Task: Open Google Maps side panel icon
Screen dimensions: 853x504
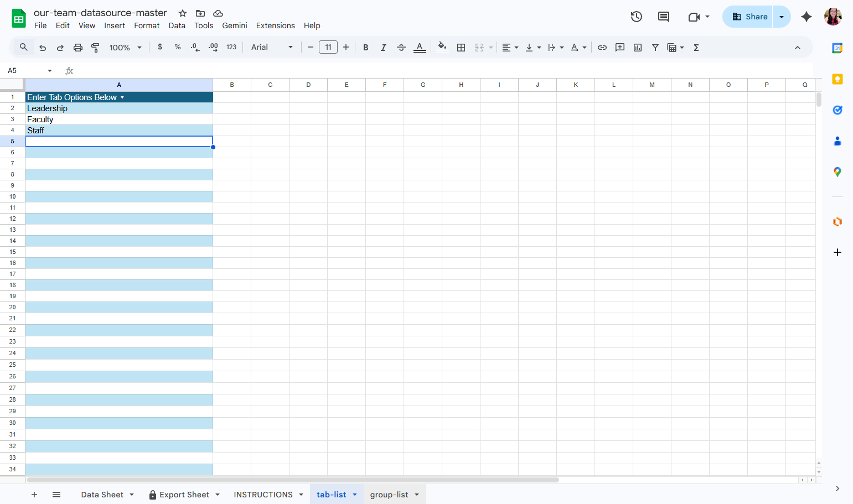Action: [838, 172]
